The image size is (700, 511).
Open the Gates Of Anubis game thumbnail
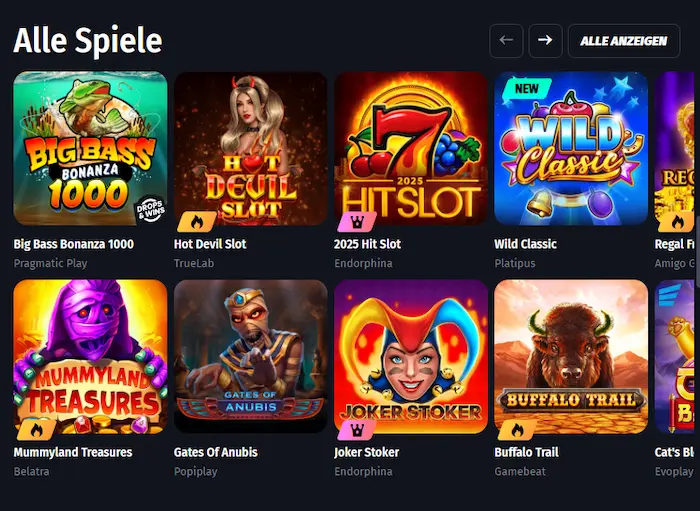(251, 356)
